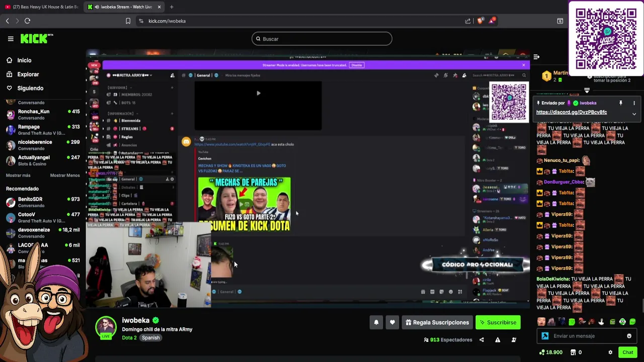This screenshot has width=644, height=362.
Task: Bookmark this page using the bookmark icon
Action: click(x=128, y=21)
